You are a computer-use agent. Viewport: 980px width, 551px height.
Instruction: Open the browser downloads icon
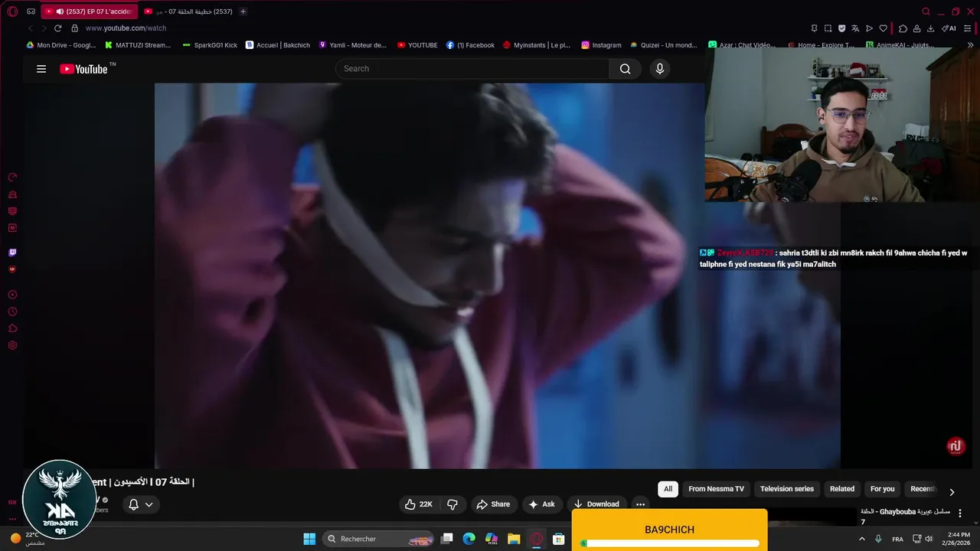(x=930, y=28)
